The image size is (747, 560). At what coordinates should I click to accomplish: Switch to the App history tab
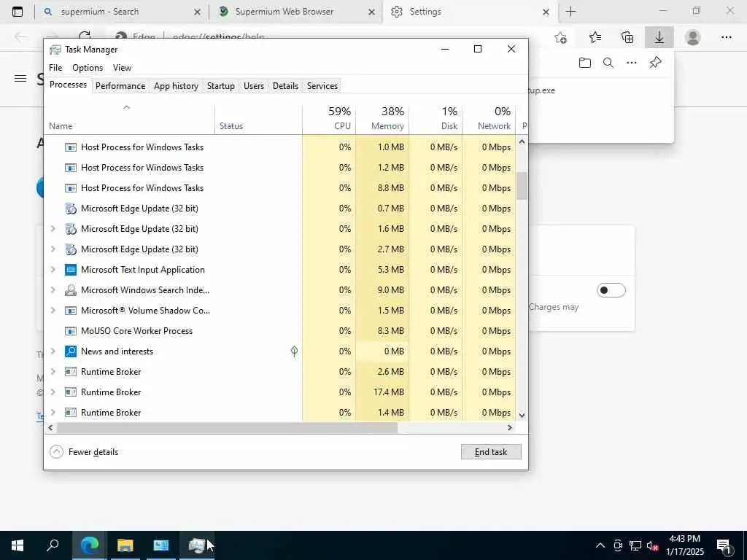[x=176, y=86]
